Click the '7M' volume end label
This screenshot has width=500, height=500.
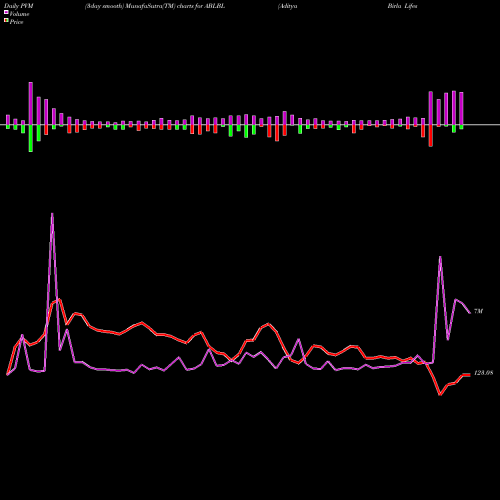[x=478, y=311]
